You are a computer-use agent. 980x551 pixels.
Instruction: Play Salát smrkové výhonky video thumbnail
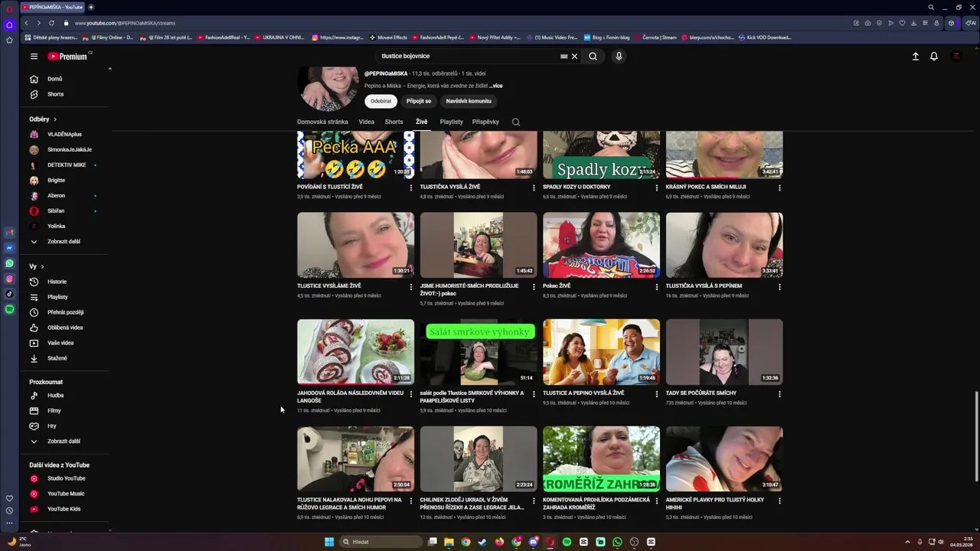click(x=479, y=351)
